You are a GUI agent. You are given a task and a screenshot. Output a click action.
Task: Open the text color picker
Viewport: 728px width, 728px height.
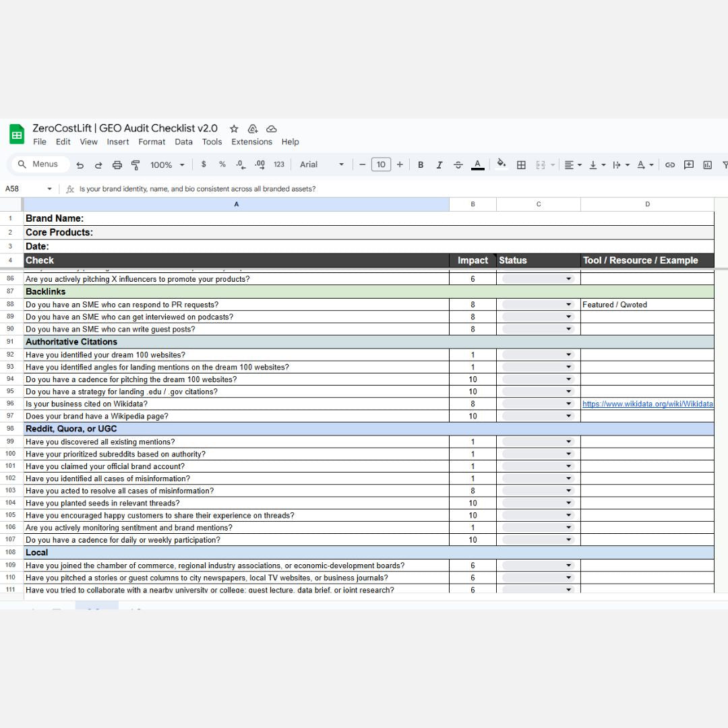coord(477,165)
